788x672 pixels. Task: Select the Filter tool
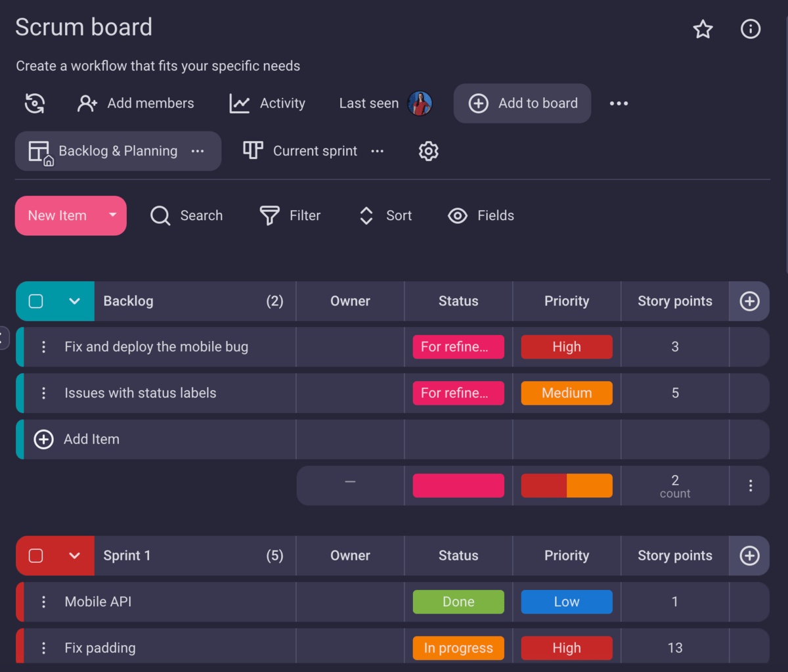290,215
